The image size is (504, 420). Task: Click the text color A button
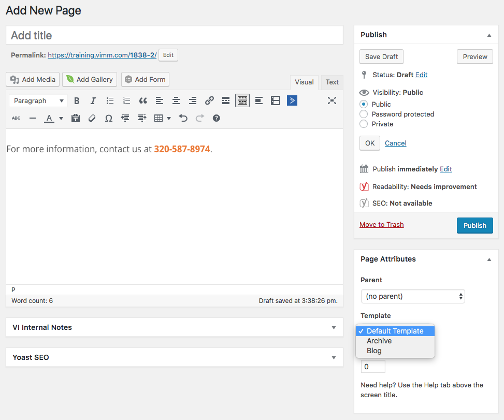click(49, 118)
